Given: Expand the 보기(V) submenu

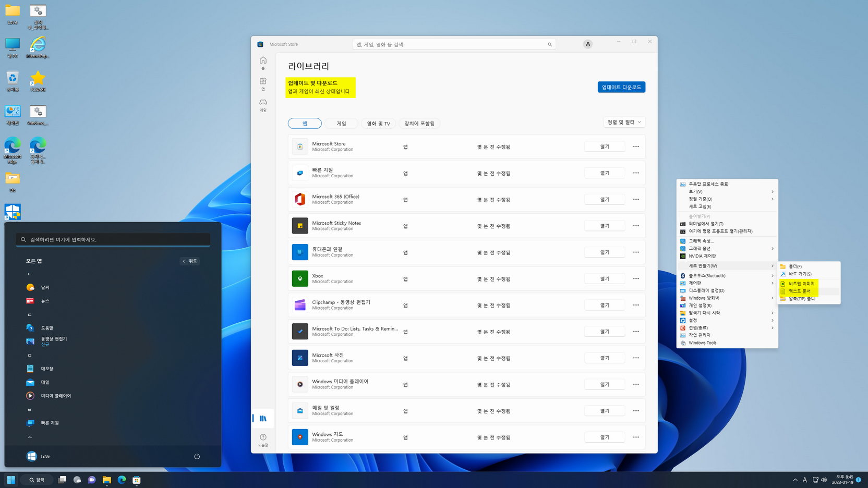Looking at the screenshot, I should (727, 191).
